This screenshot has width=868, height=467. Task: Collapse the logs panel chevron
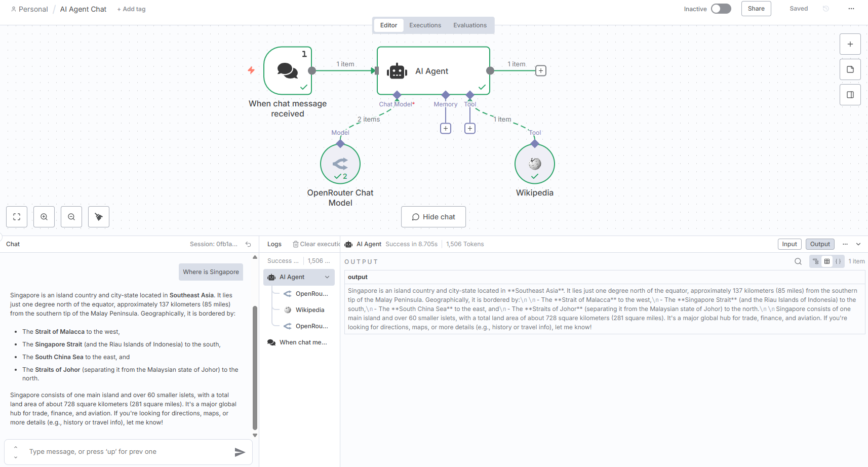point(858,244)
